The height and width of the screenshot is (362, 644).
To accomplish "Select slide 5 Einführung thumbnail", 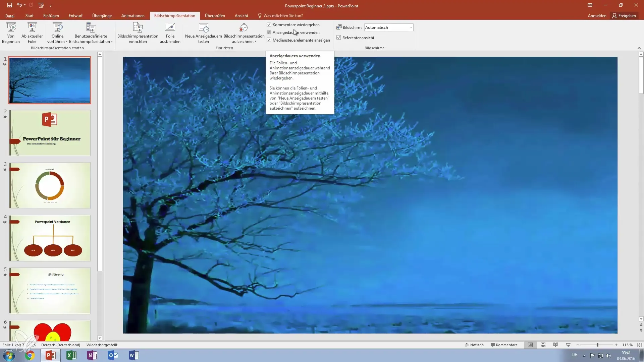I will [x=50, y=291].
